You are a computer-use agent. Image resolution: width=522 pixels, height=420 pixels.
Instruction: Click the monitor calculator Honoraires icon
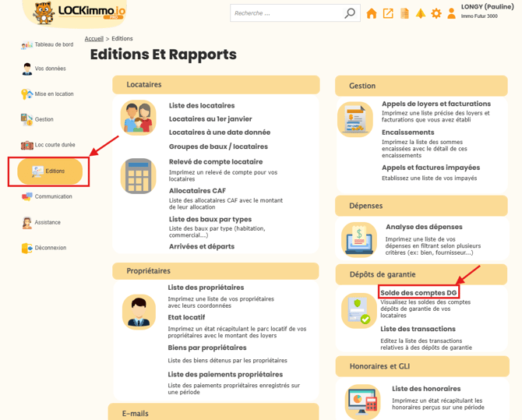coord(362,401)
